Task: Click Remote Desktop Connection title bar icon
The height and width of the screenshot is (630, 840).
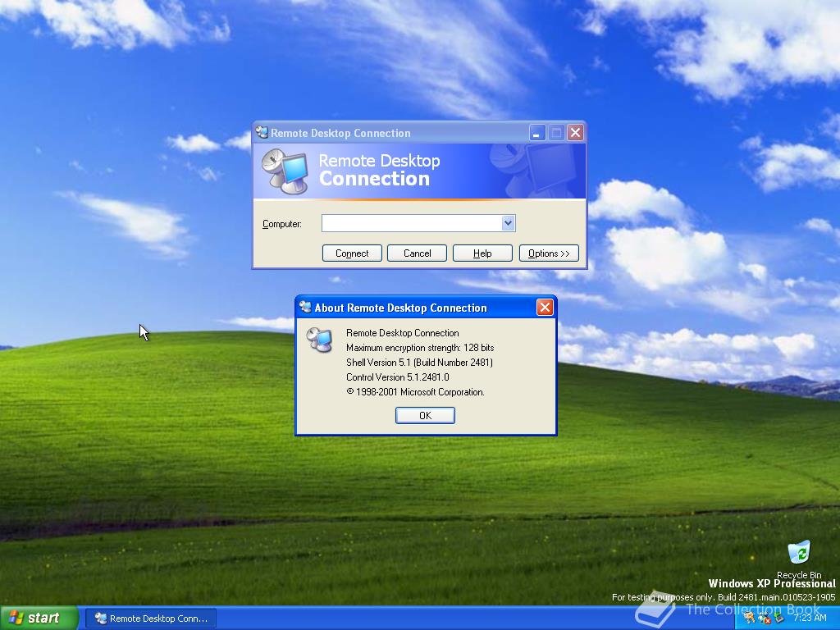Action: pyautogui.click(x=262, y=132)
